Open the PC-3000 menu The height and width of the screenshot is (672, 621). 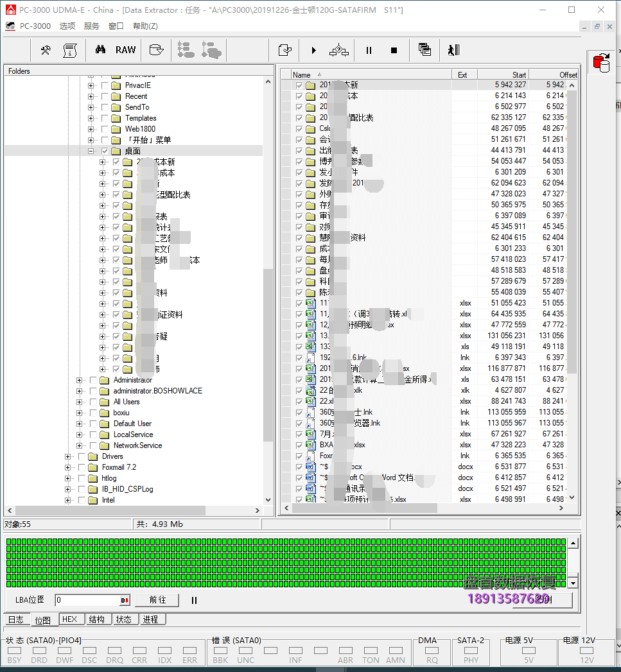[35, 26]
